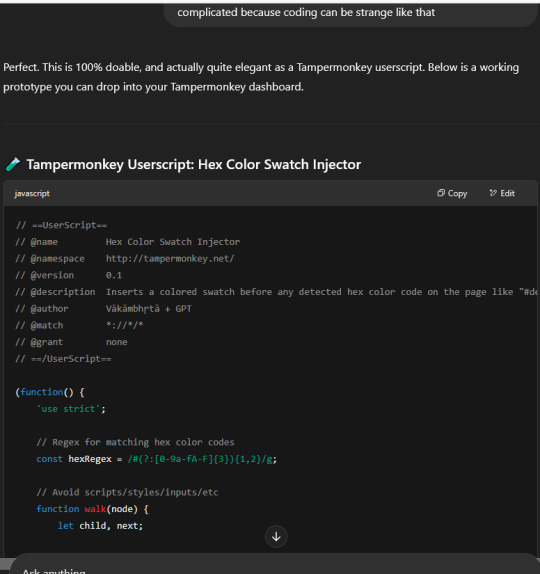Click the 'use strict'; statement
The height and width of the screenshot is (574, 540).
71,409
